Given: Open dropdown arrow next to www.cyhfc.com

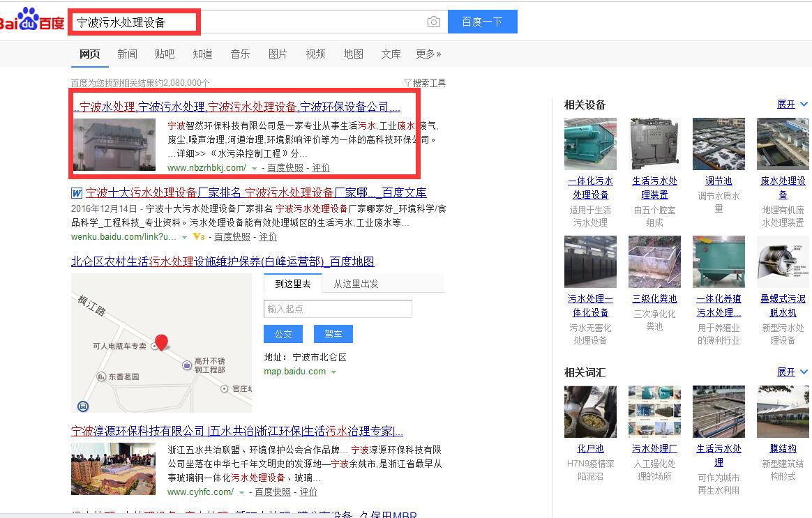Looking at the screenshot, I should click(241, 493).
